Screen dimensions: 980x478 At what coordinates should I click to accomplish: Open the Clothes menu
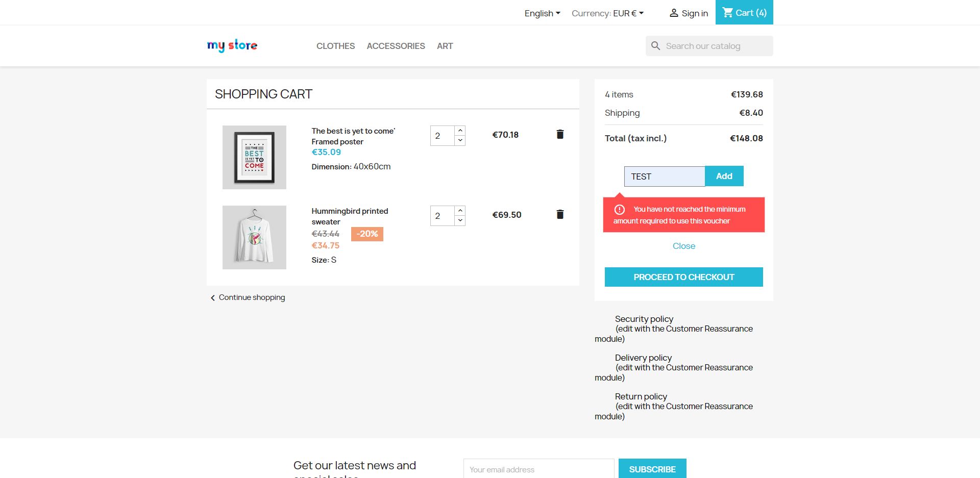coord(335,46)
